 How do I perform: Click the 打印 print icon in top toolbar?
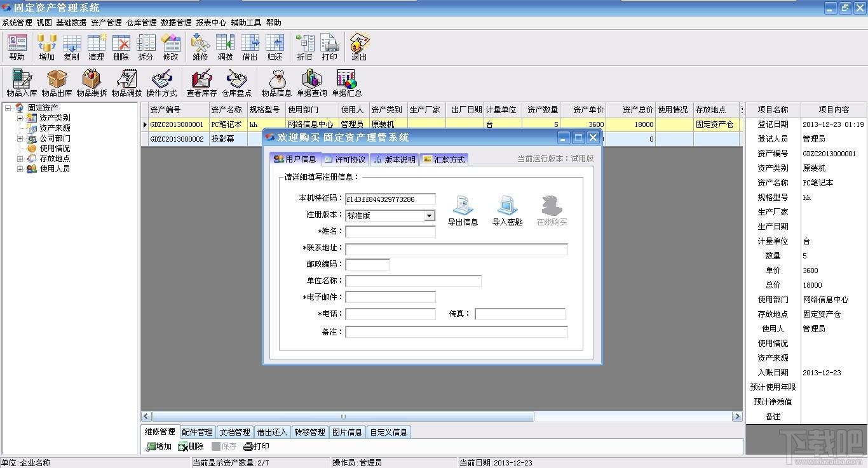[330, 47]
